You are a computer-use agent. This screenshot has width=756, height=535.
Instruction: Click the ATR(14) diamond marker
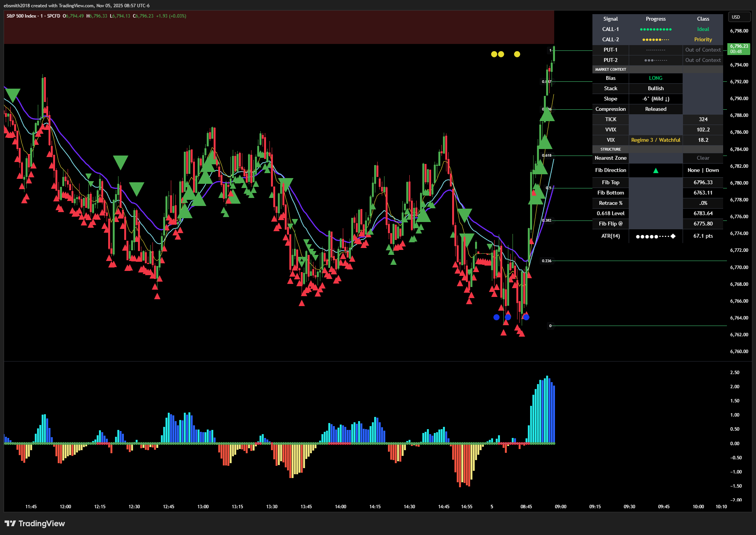point(673,236)
